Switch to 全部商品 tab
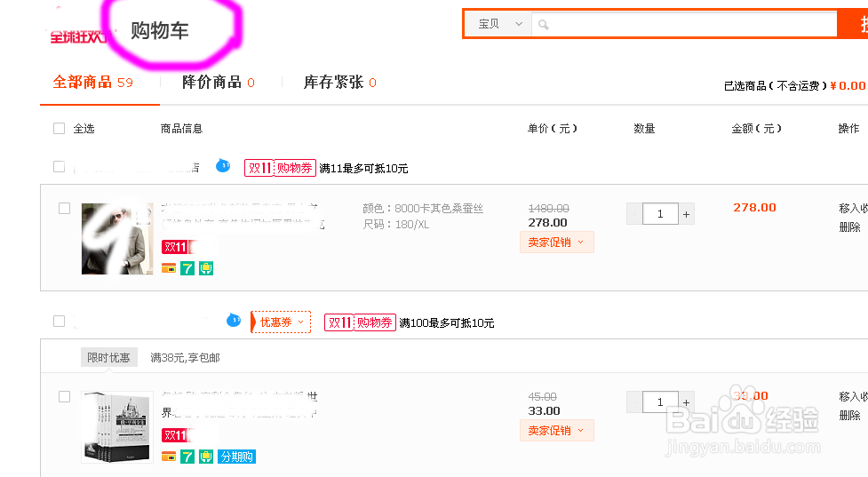This screenshot has width=868, height=477. click(93, 83)
